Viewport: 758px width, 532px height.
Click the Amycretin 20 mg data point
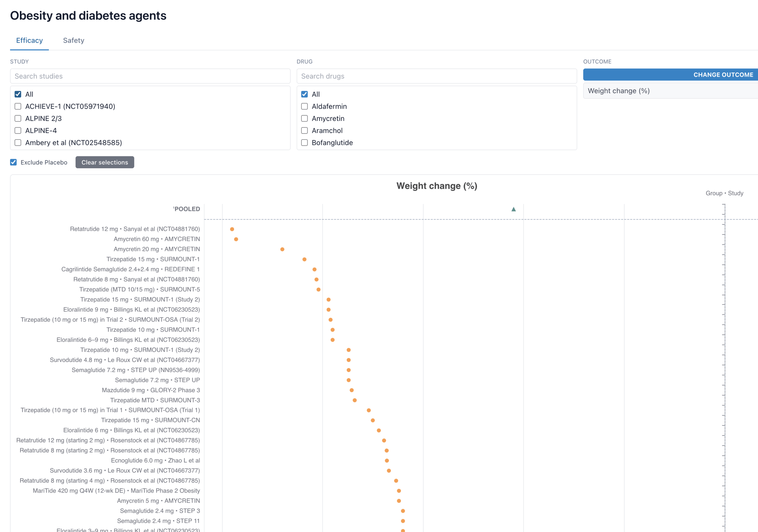click(x=282, y=249)
